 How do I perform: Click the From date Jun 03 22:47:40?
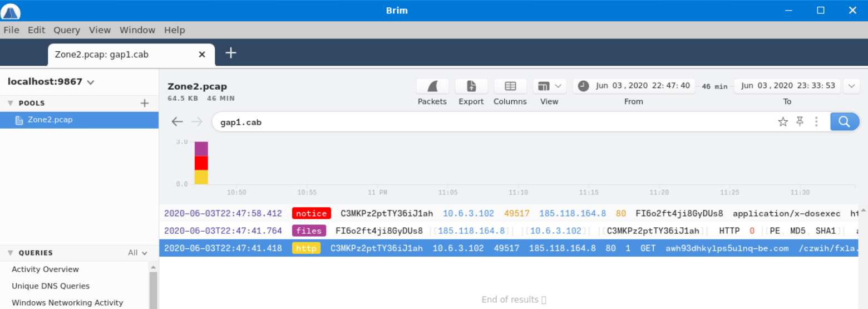(x=643, y=86)
